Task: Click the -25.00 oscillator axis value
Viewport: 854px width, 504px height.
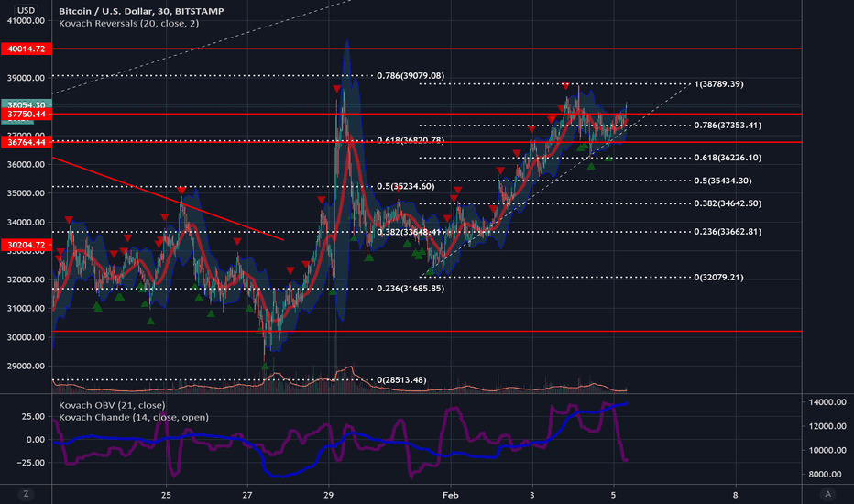Action: tap(31, 463)
